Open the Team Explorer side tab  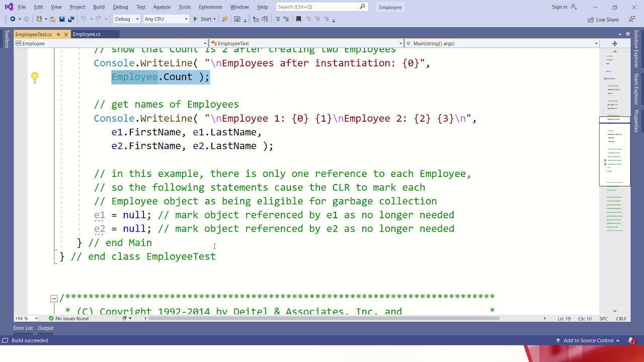(636, 89)
